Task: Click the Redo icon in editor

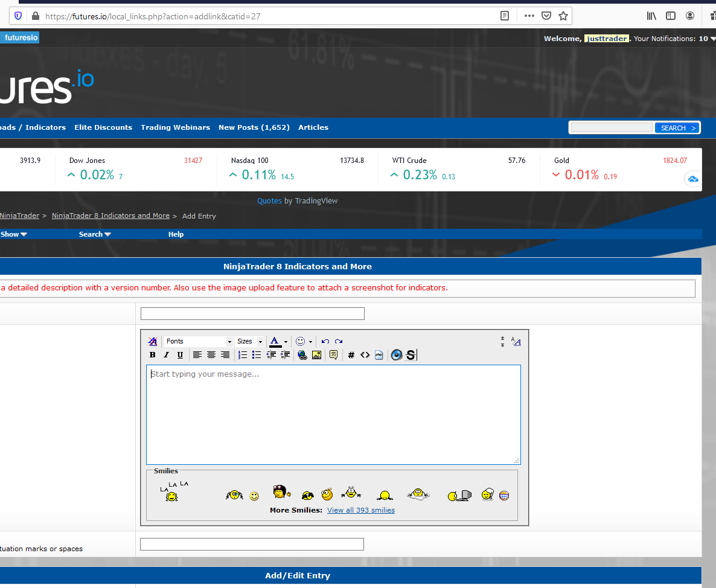Action: point(338,342)
